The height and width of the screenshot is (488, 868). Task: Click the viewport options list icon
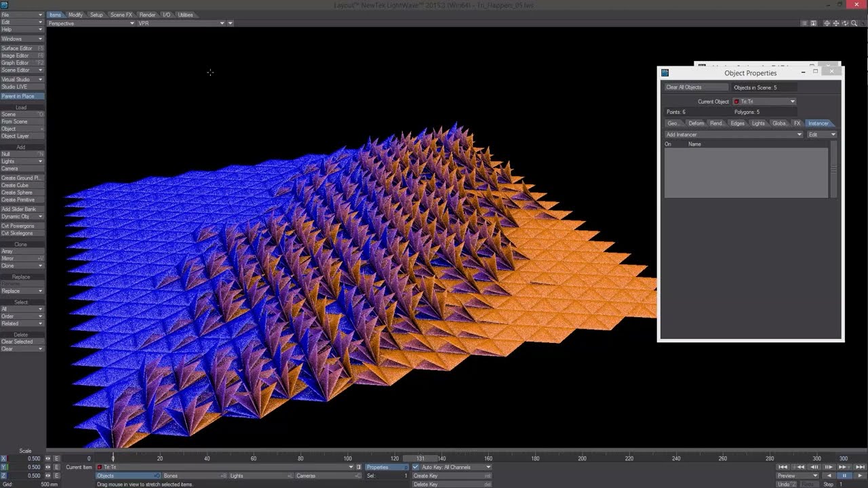(x=804, y=23)
